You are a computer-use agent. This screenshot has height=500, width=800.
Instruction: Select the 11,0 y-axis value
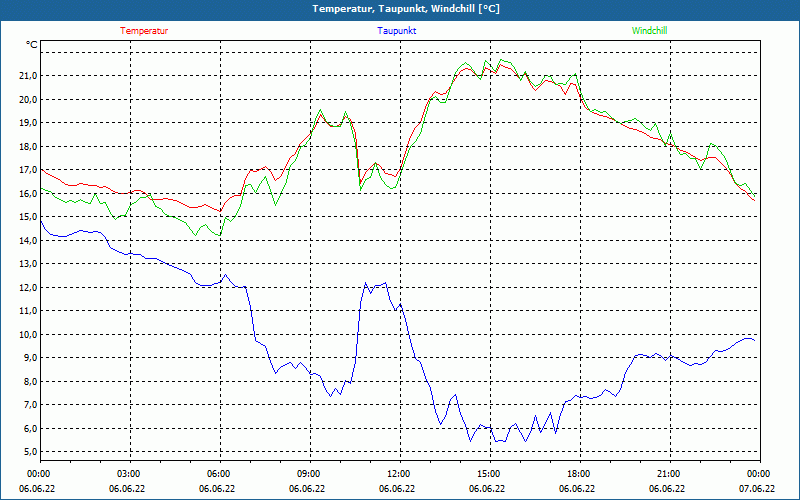point(29,311)
